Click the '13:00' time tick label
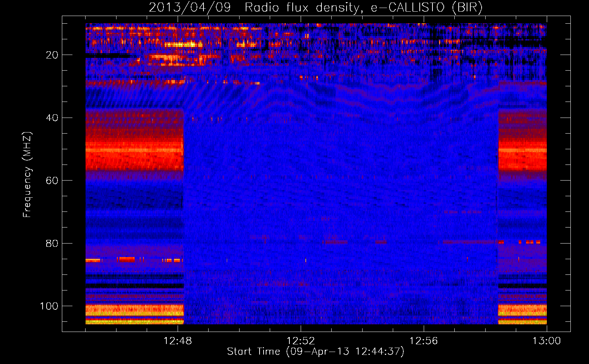The image size is (589, 364). click(547, 341)
